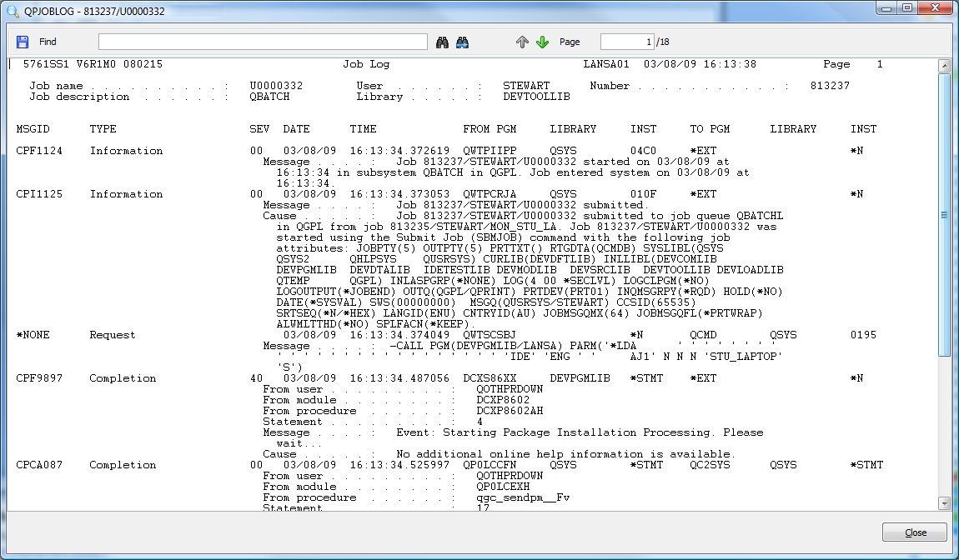Viewport: 959px width, 560px height.
Task: Click message ID CPCA087
Action: 39,465
